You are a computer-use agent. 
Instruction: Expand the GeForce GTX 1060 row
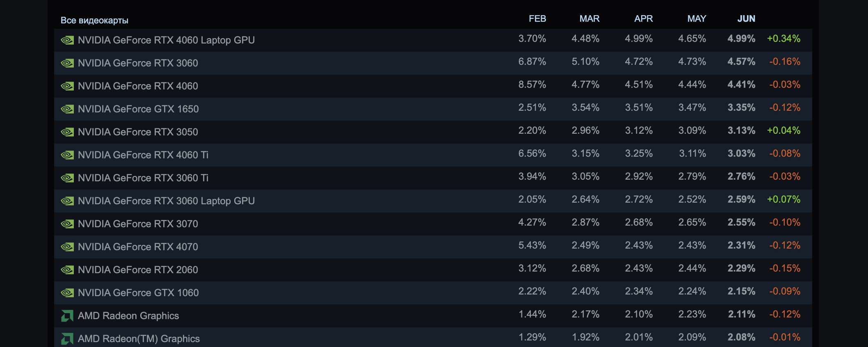pyautogui.click(x=138, y=292)
